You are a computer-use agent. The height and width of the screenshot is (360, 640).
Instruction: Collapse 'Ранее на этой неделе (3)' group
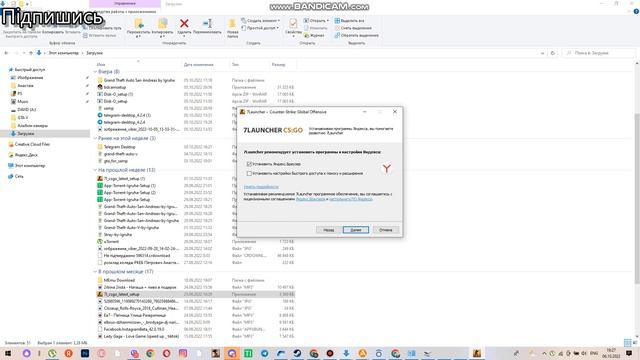click(x=95, y=138)
